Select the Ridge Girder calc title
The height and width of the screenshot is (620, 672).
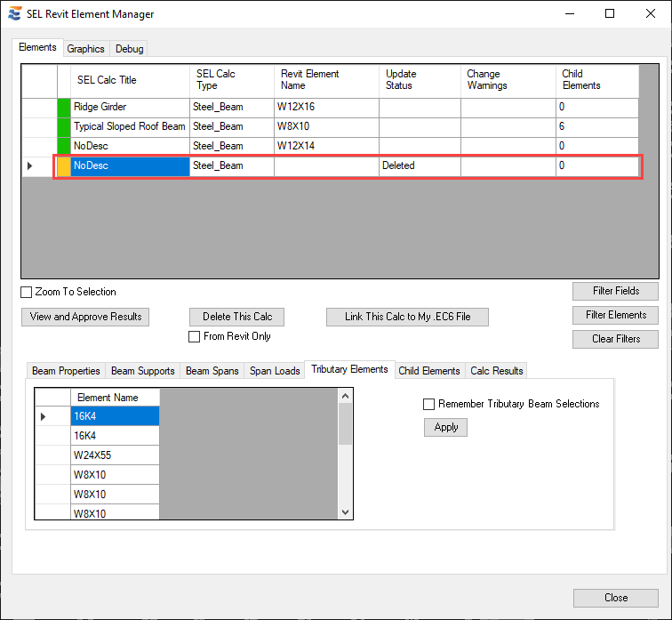coord(130,107)
